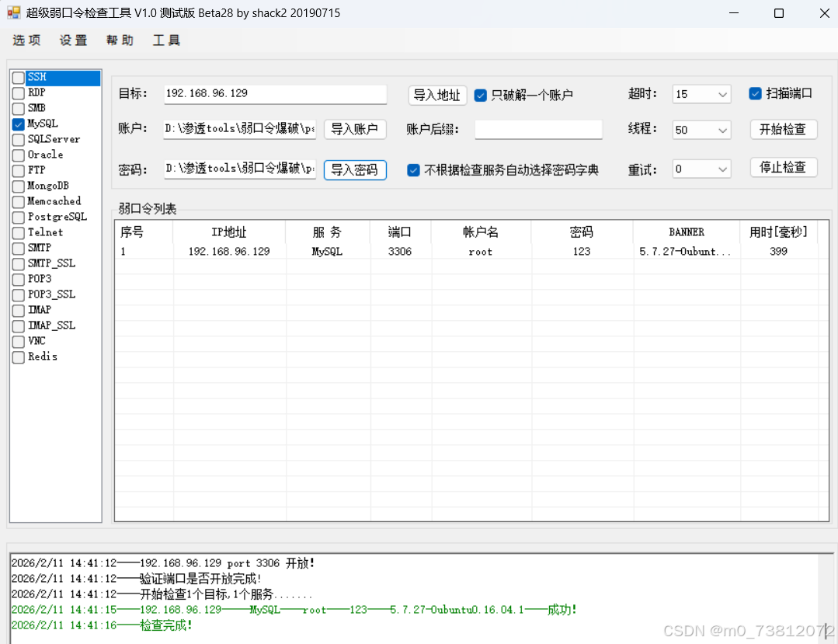Image resolution: width=838 pixels, height=644 pixels.
Task: Enable SQLServer in the service list
Action: click(x=18, y=140)
